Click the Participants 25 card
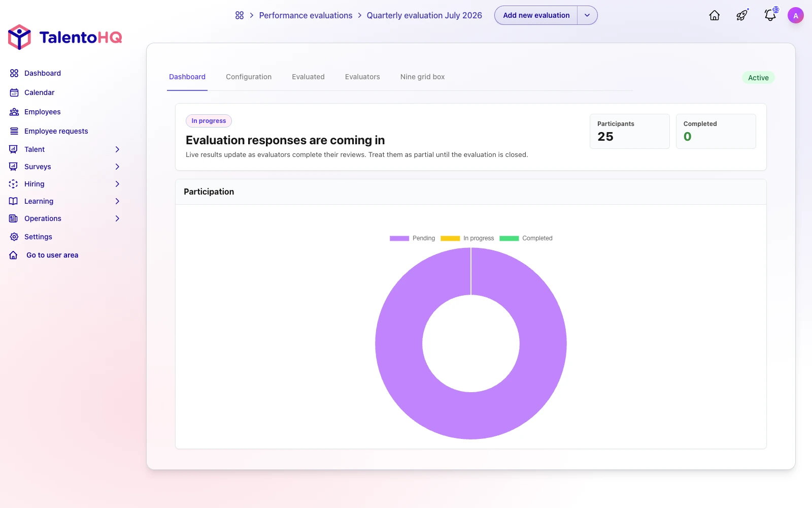Screen dimensions: 812x508 pos(629,131)
